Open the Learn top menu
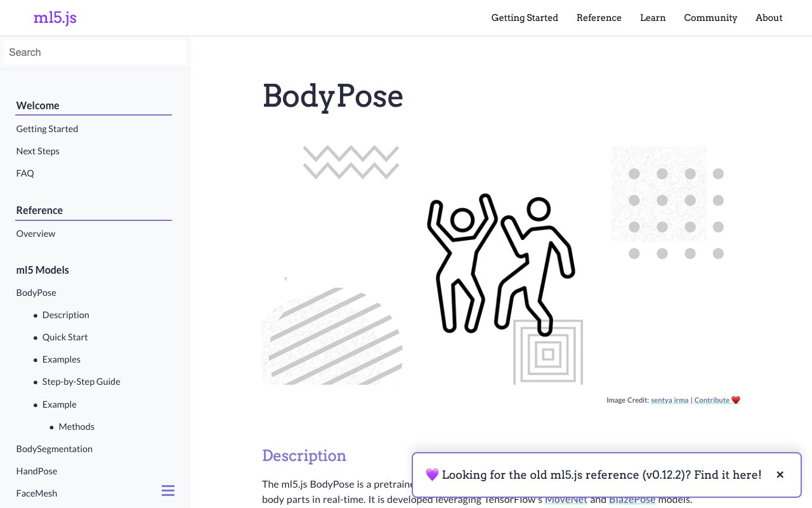 [653, 18]
